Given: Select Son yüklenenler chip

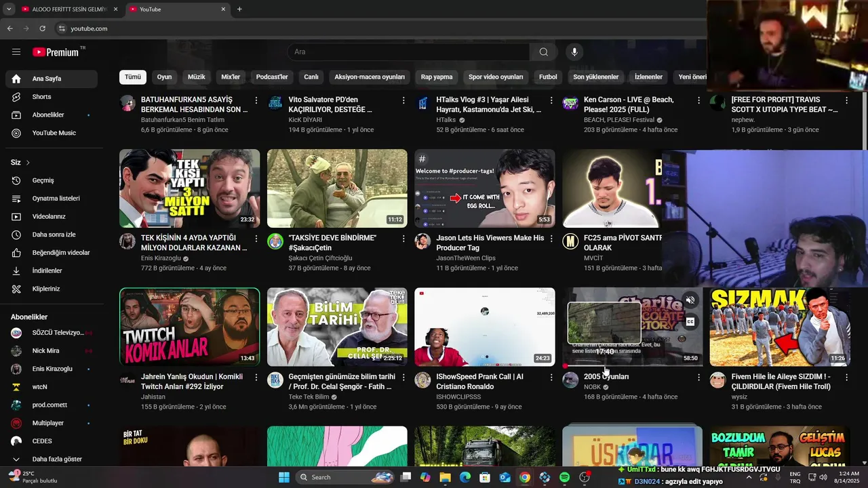Looking at the screenshot, I should pyautogui.click(x=596, y=77).
